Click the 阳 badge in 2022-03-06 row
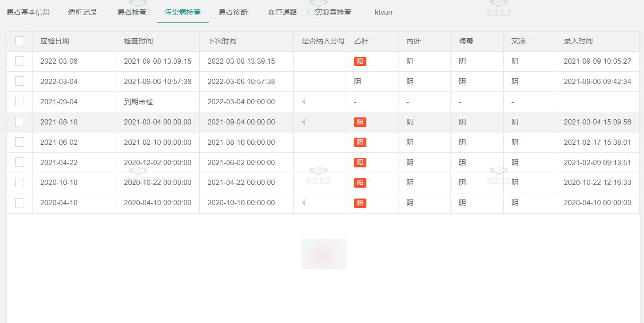This screenshot has width=644, height=323. (x=360, y=61)
